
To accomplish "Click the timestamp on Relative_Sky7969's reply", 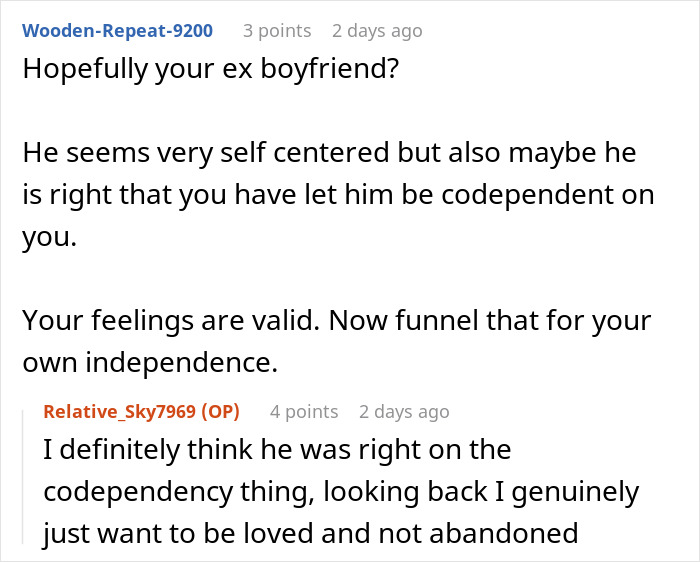I will pyautogui.click(x=404, y=412).
